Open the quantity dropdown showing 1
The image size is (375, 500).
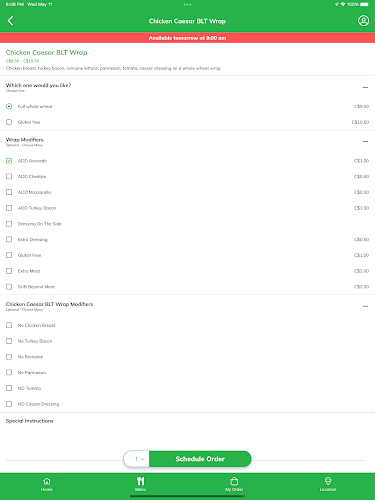click(137, 459)
